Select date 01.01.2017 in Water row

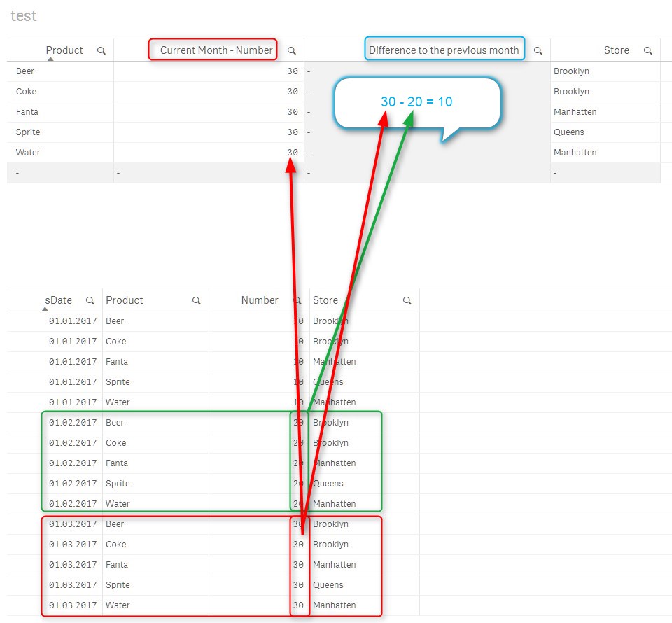coord(73,402)
